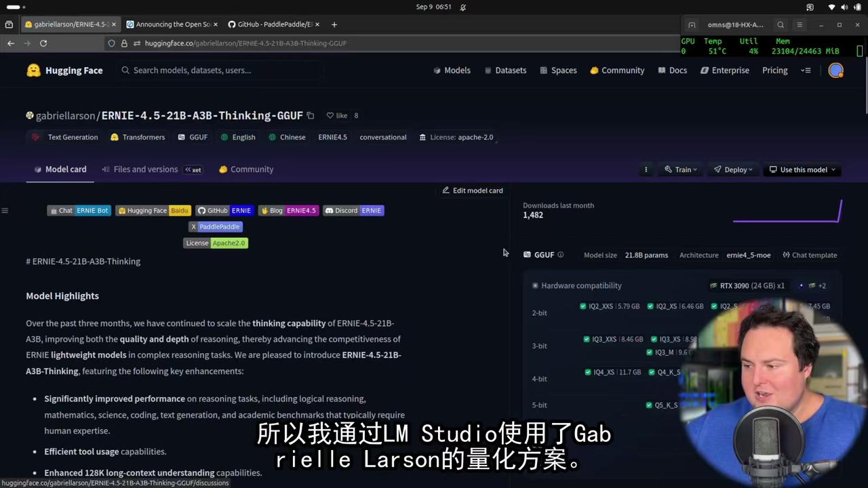Go back in browser history

click(x=11, y=43)
